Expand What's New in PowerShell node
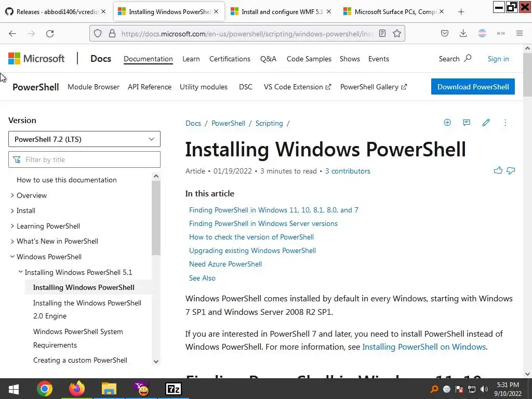Viewport: 532px width, 399px height. pyautogui.click(x=12, y=241)
